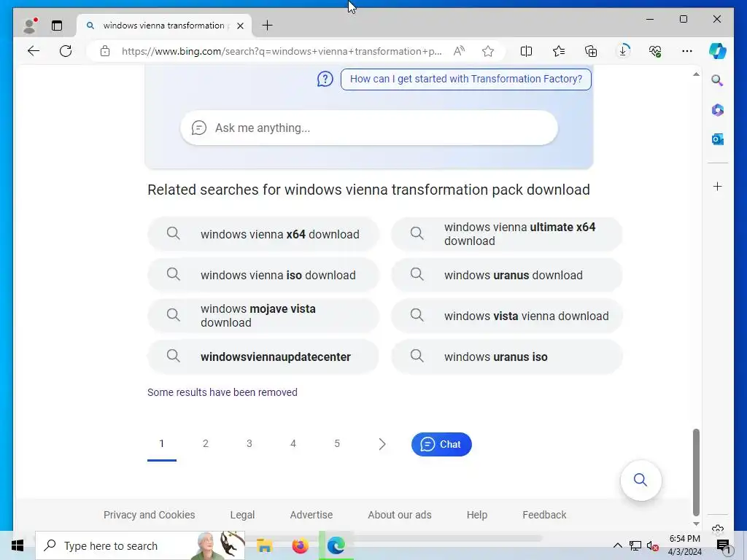Viewport: 747px width, 560px height.
Task: Open File Explorer from taskbar
Action: click(x=264, y=545)
